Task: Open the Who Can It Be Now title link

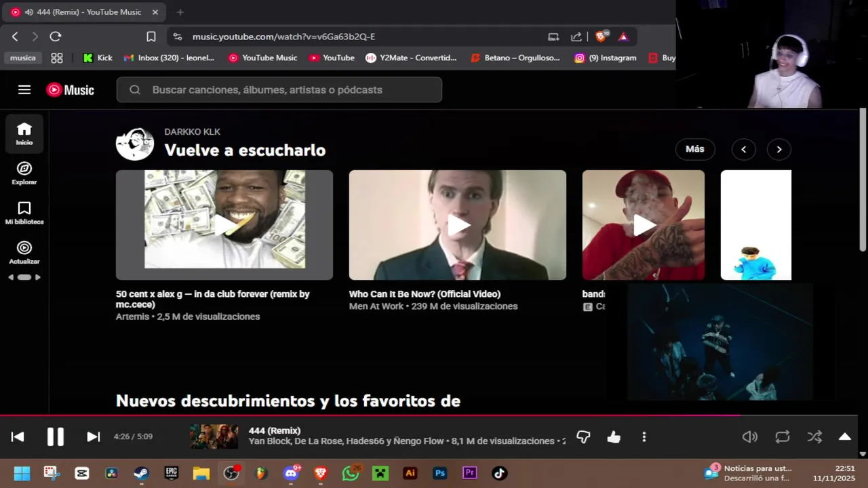Action: click(x=425, y=294)
